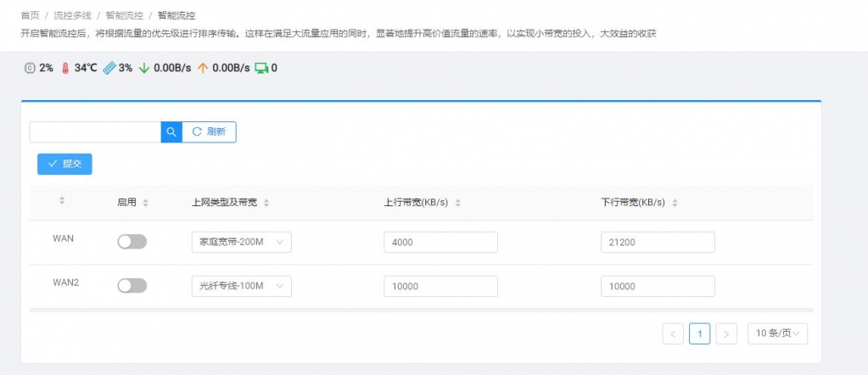Open the 家庭宽带-200M type dropdown

pos(242,242)
